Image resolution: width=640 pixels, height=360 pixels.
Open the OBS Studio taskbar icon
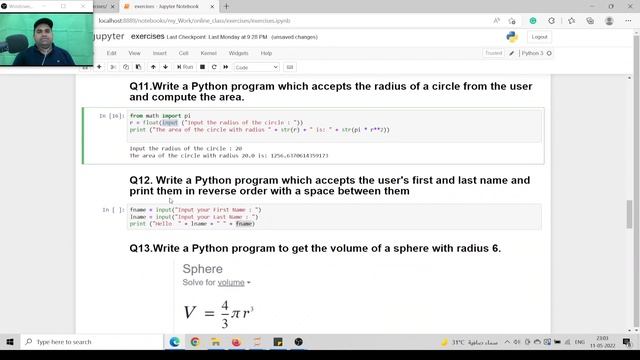(298, 342)
